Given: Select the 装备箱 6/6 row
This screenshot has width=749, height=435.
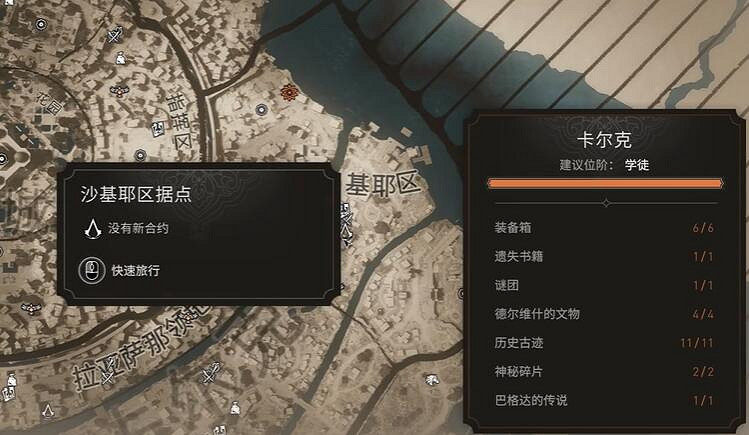Looking at the screenshot, I should (x=604, y=228).
